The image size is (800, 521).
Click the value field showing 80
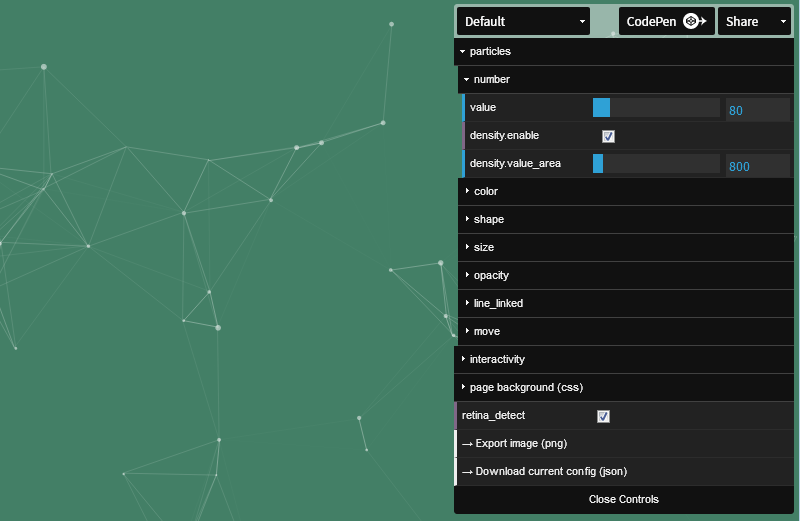(758, 110)
